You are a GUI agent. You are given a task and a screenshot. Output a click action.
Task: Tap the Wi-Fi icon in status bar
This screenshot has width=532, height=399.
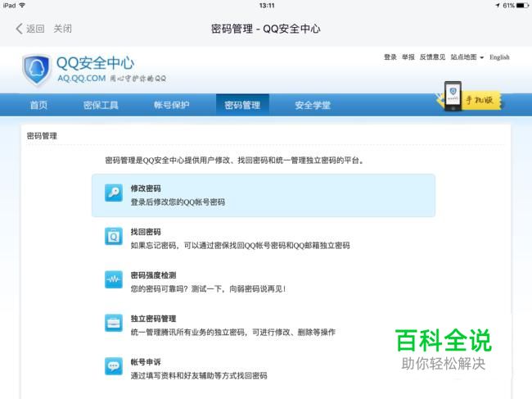(22, 5)
